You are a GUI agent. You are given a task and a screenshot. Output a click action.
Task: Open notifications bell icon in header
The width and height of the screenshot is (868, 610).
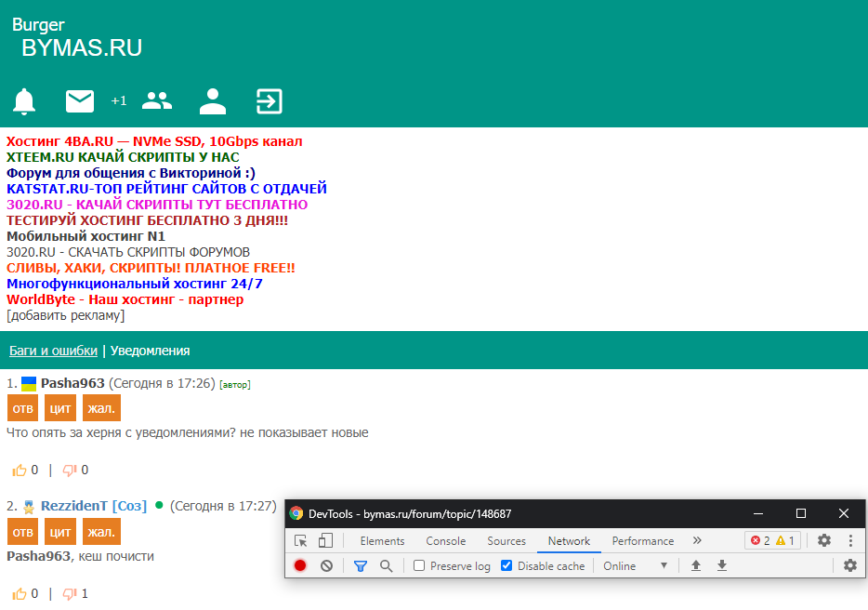point(24,101)
